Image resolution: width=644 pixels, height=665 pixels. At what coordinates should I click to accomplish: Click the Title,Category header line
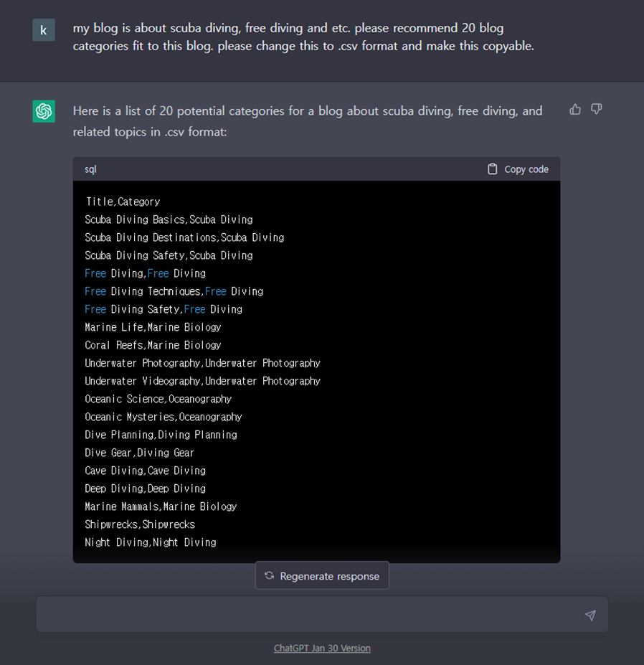pos(123,202)
